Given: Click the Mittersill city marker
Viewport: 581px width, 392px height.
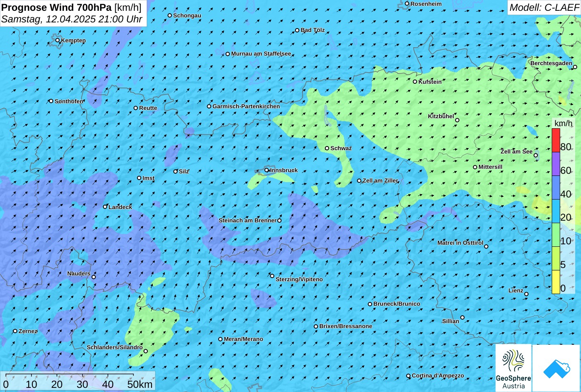Looking at the screenshot, I should pyautogui.click(x=475, y=167).
